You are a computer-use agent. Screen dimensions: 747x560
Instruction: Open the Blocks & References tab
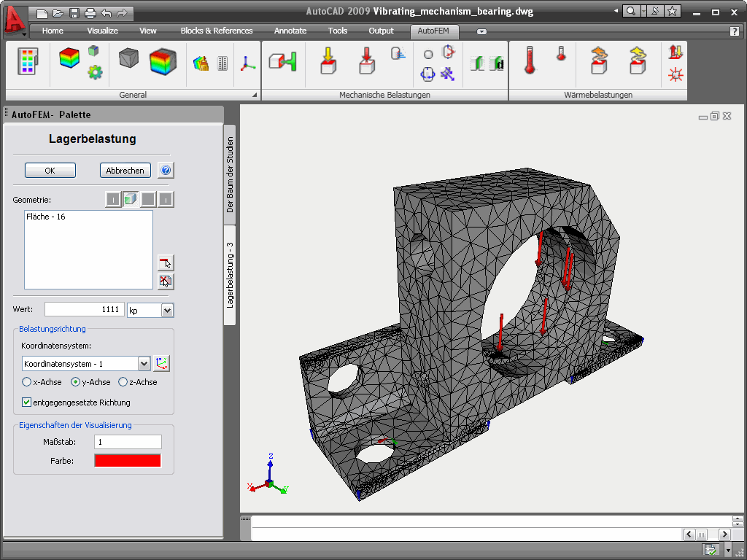[217, 31]
